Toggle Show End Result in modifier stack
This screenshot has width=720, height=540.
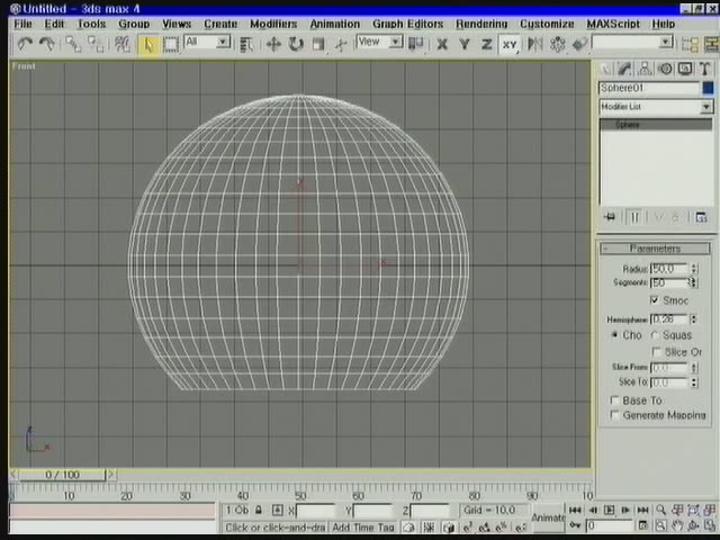635,217
